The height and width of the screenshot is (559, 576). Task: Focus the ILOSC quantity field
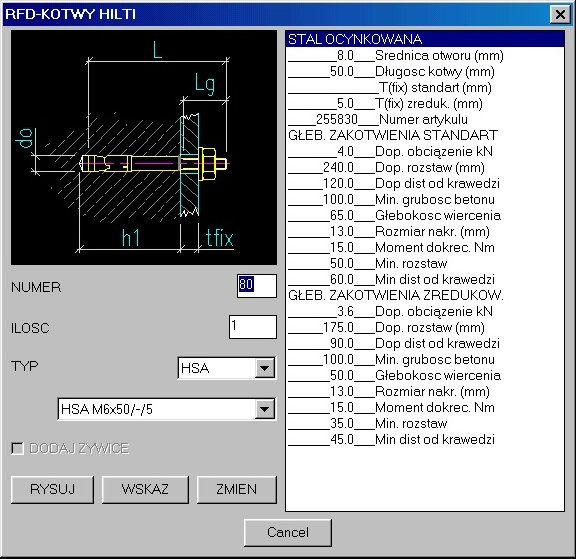coord(252,327)
